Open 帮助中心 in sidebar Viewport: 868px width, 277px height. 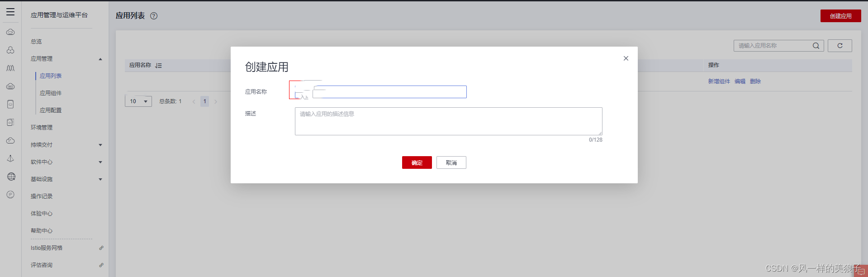(42, 231)
